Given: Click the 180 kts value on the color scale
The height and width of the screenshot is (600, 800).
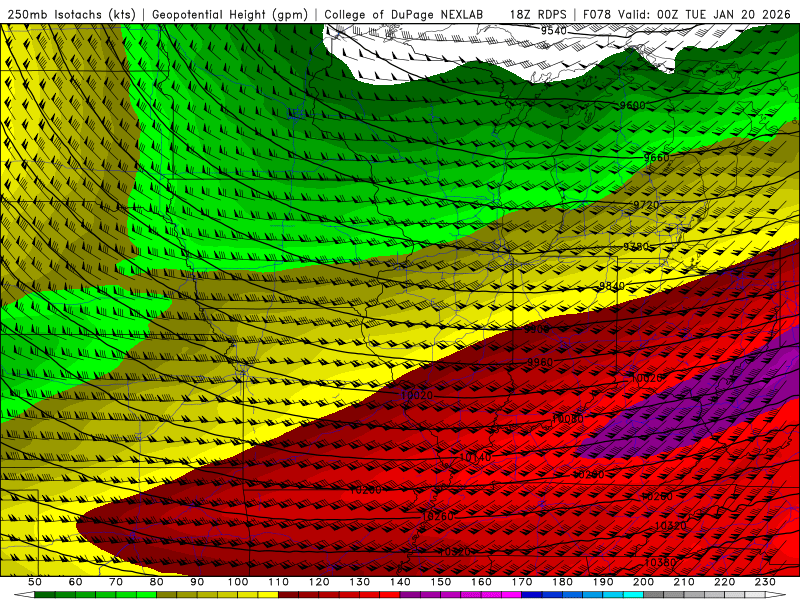Looking at the screenshot, I should tap(562, 582).
